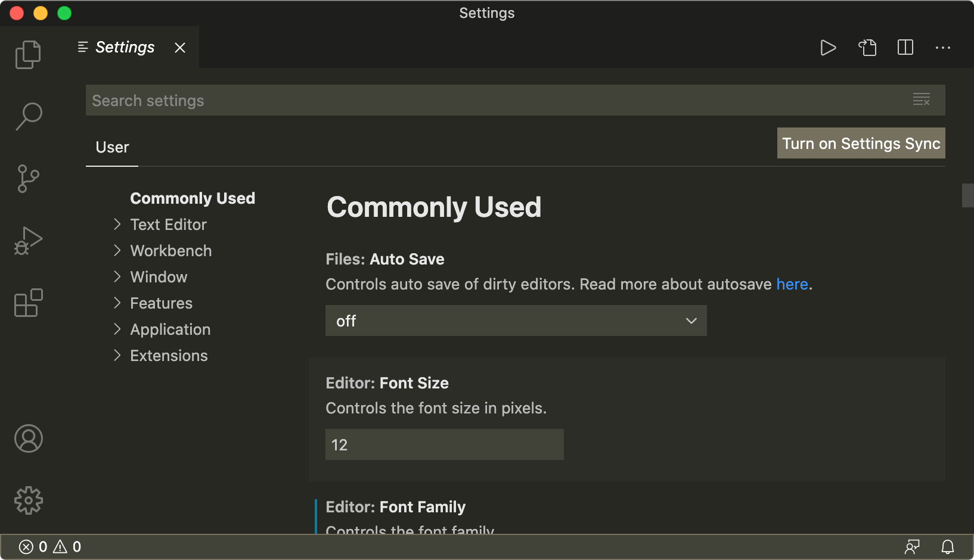Open the Run and Debug view
This screenshot has height=560, width=974.
point(28,241)
